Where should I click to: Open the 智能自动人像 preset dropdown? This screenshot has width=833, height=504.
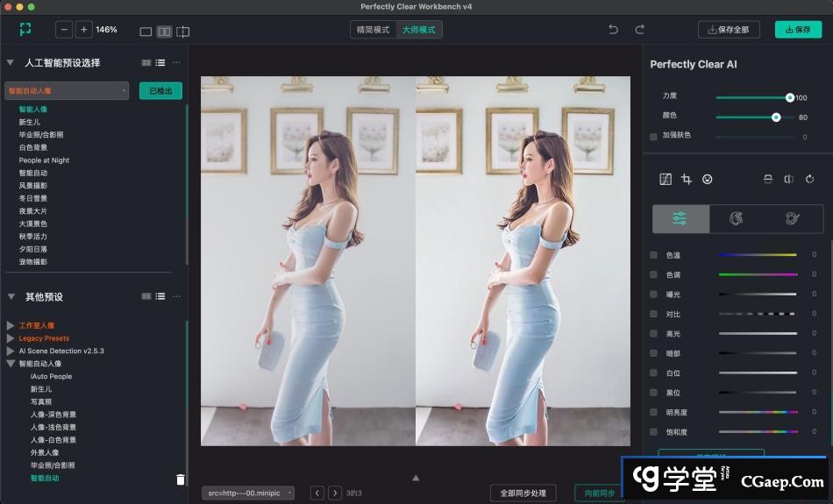(x=67, y=90)
